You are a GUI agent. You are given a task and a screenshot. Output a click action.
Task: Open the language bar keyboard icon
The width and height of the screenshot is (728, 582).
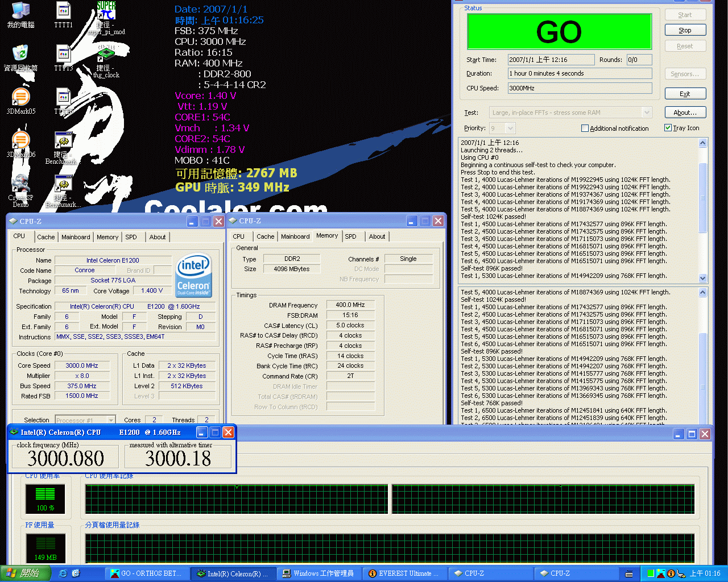tap(629, 573)
